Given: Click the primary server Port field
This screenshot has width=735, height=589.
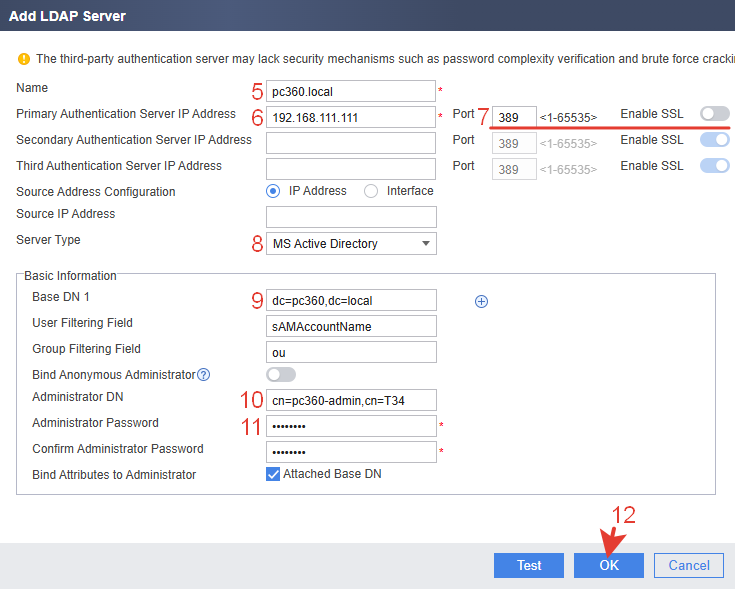Looking at the screenshot, I should [514, 117].
